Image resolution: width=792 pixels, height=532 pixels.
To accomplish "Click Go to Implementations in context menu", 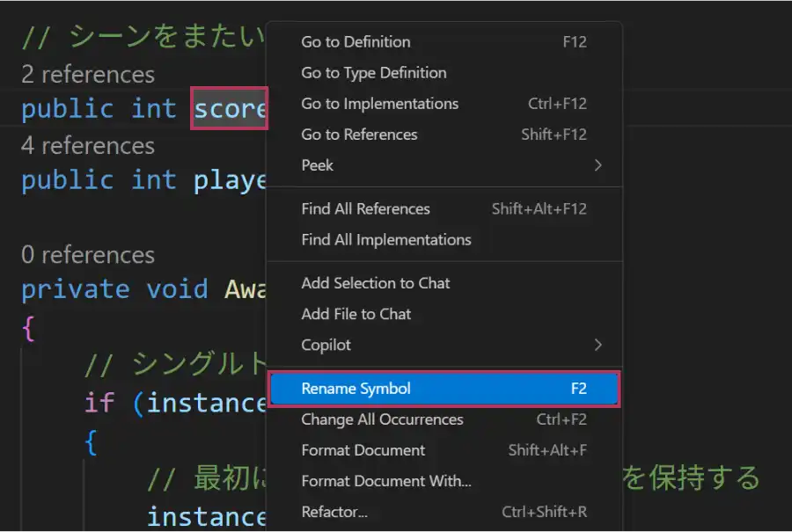I will (379, 104).
